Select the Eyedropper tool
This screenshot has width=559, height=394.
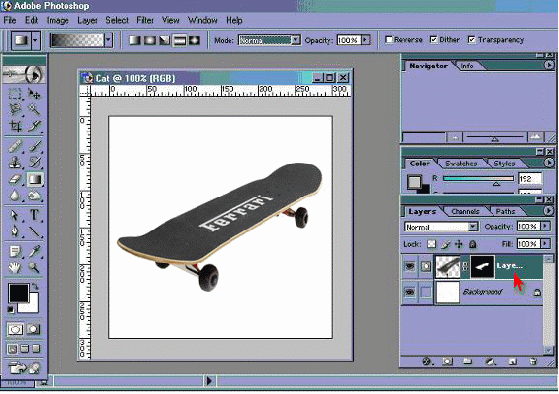(35, 251)
